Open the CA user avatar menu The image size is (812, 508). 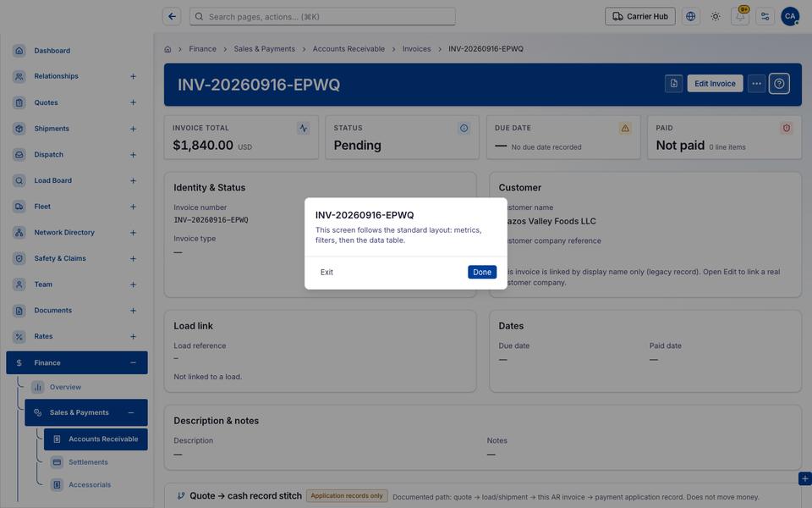coord(790,17)
